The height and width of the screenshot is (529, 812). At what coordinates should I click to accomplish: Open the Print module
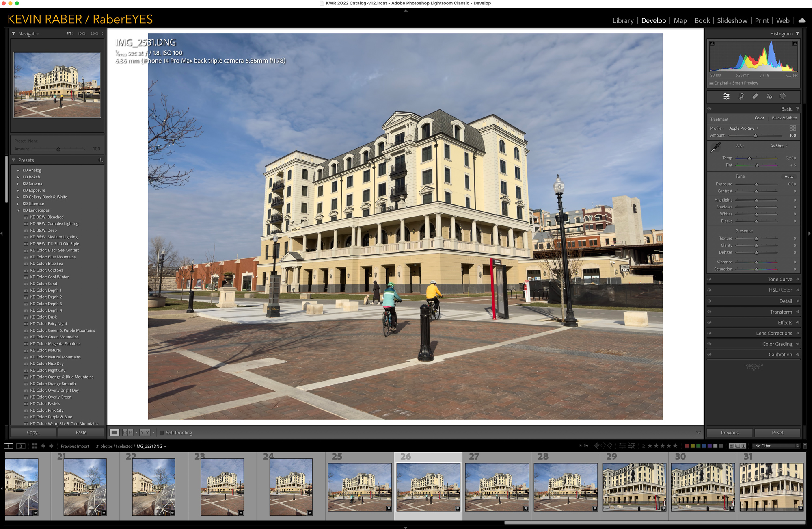click(x=762, y=20)
